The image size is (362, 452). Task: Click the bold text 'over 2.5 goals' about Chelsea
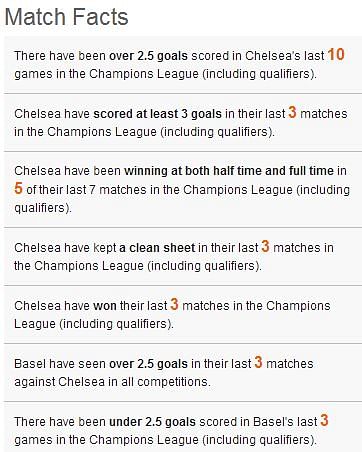tap(148, 56)
